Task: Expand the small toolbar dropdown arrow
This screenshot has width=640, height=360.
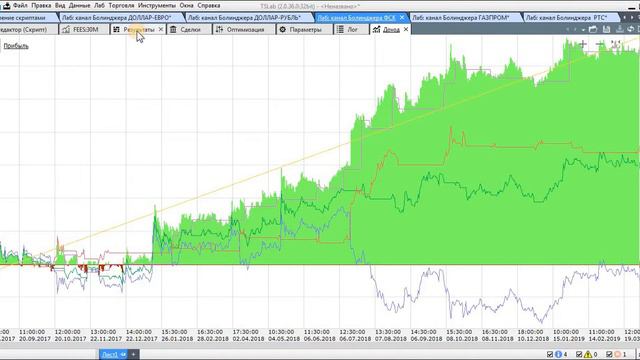Action: [583, 30]
